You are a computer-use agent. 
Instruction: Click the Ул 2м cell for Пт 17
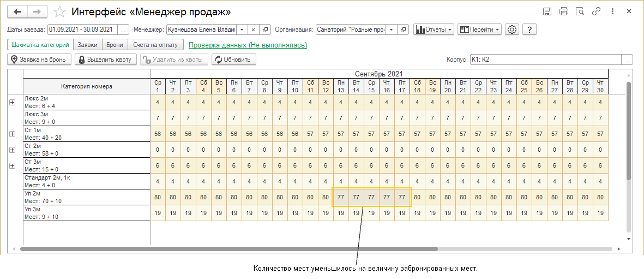(x=402, y=197)
